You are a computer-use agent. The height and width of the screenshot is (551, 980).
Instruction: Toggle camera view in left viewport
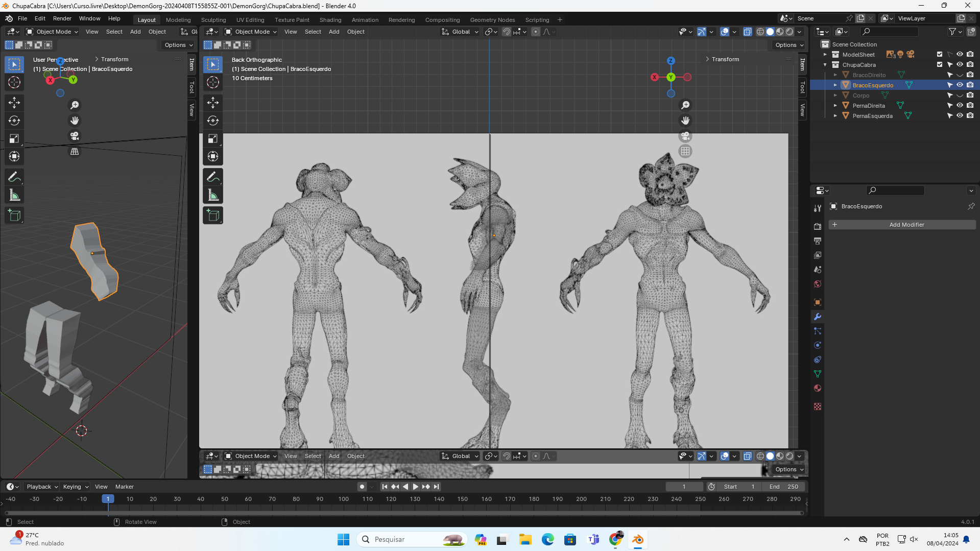[x=75, y=136]
